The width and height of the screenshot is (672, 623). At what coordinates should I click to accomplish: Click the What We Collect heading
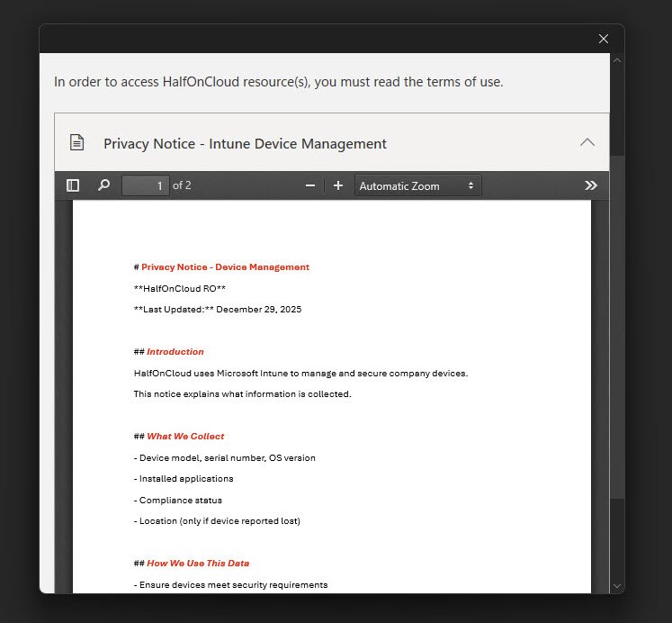185,437
